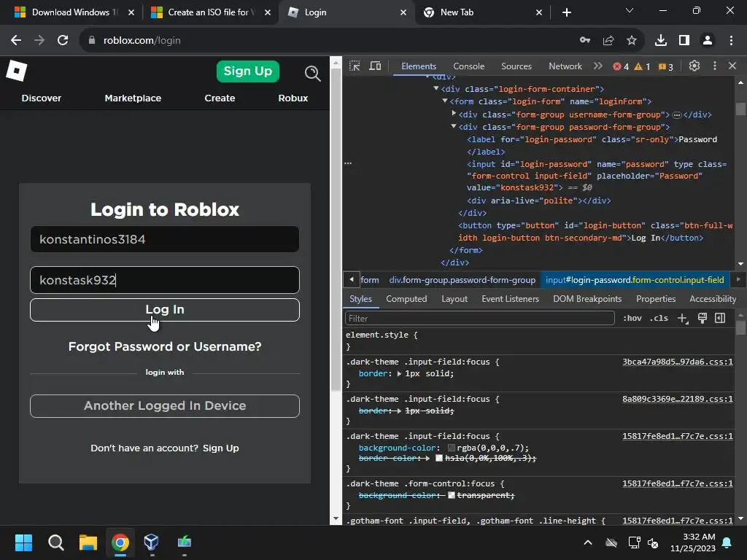Click the Styles Filter input box

[x=480, y=318]
